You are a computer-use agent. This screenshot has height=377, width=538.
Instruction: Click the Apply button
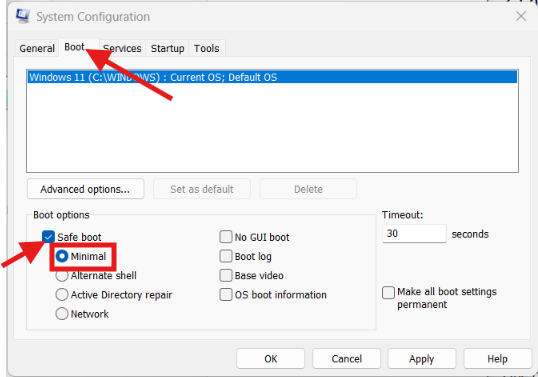(x=422, y=359)
